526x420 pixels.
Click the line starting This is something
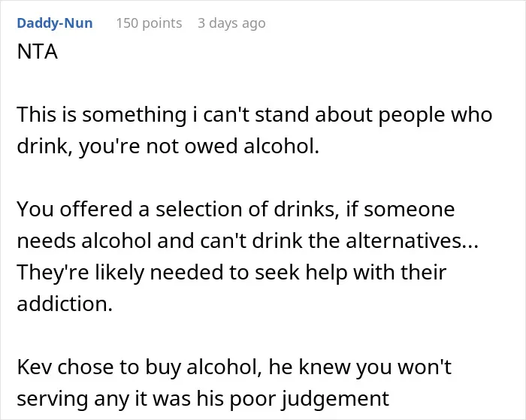[x=255, y=115]
